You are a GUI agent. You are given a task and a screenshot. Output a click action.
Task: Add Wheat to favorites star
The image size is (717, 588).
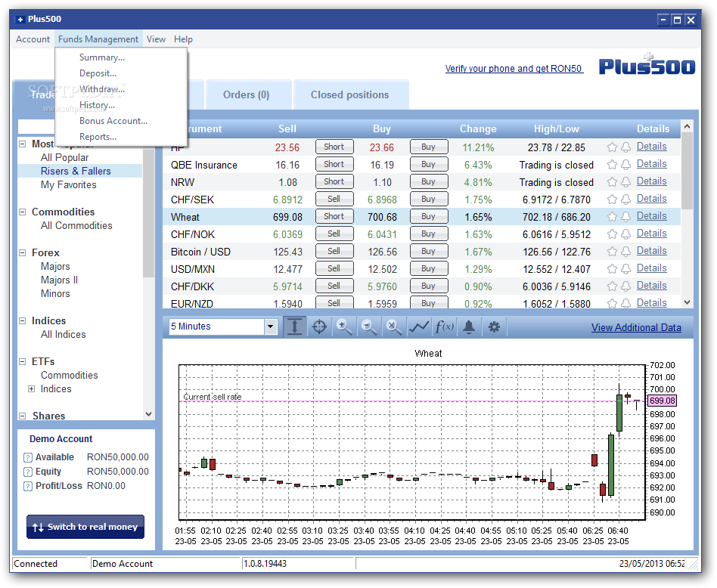click(x=613, y=217)
